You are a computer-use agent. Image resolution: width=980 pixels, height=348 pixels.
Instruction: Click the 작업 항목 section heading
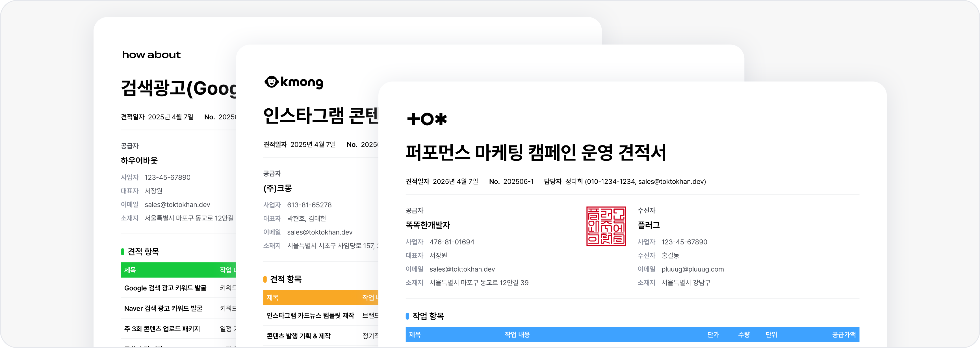click(428, 316)
